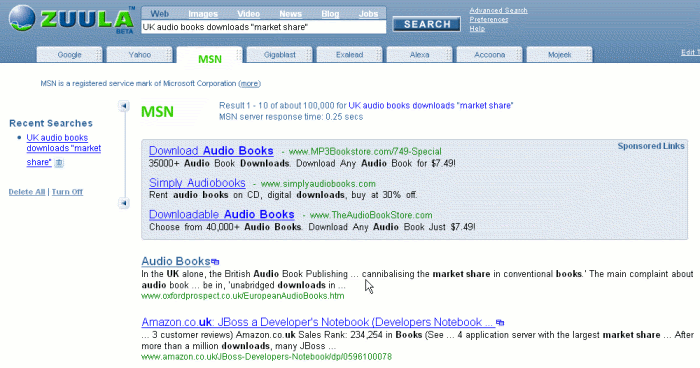
Task: Select the Web search type tab
Action: tap(159, 14)
